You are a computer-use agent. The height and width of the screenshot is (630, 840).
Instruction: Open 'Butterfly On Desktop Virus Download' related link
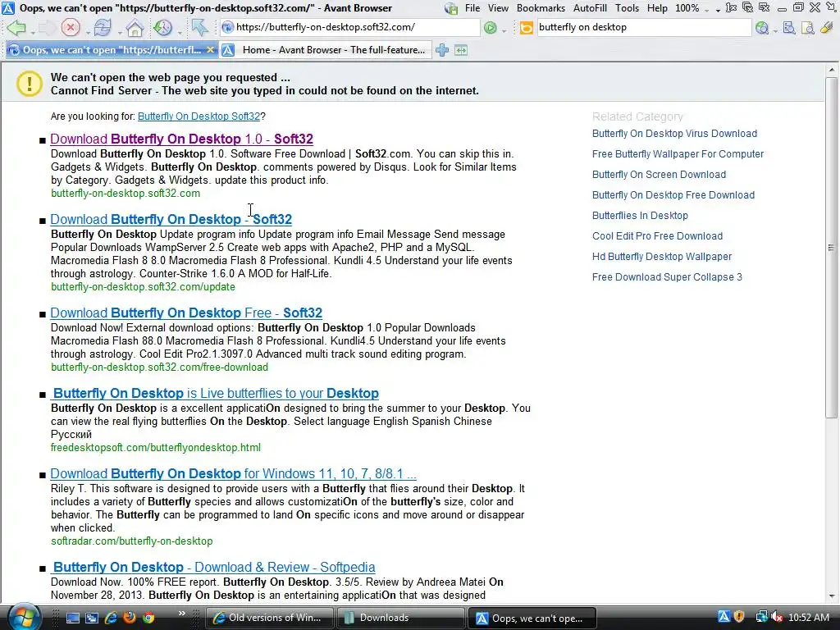674,134
